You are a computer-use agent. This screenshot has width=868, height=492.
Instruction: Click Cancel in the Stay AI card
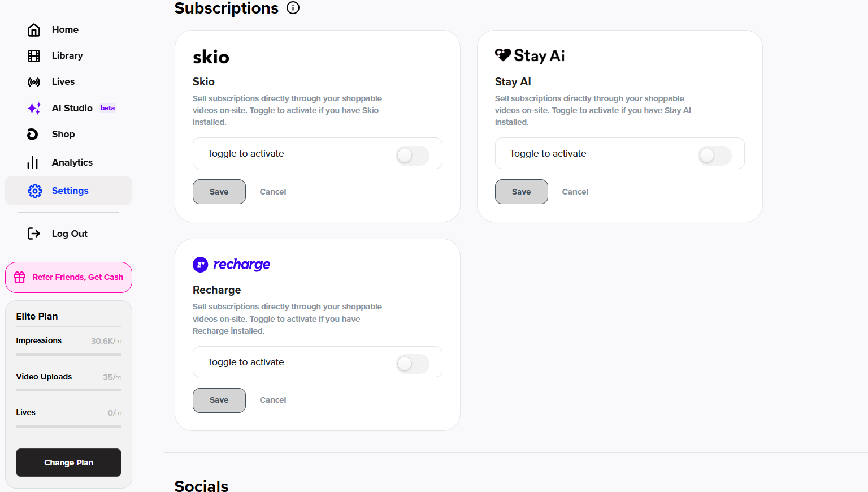pyautogui.click(x=575, y=192)
